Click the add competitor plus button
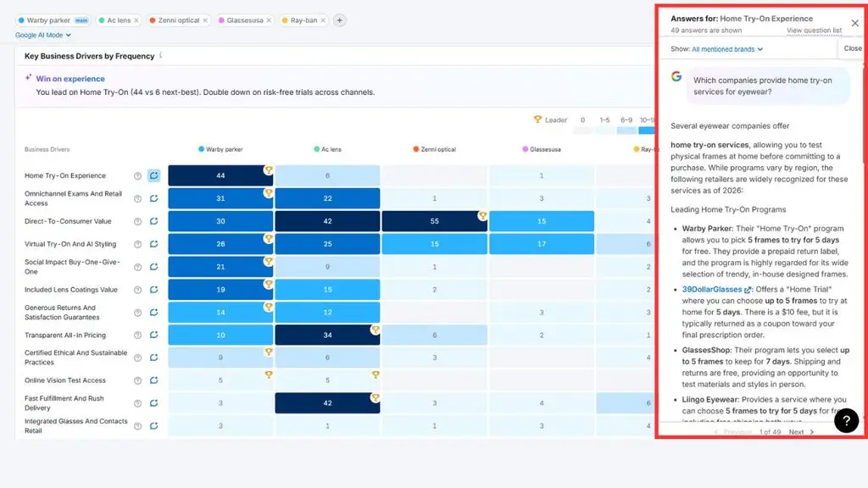 pos(339,20)
